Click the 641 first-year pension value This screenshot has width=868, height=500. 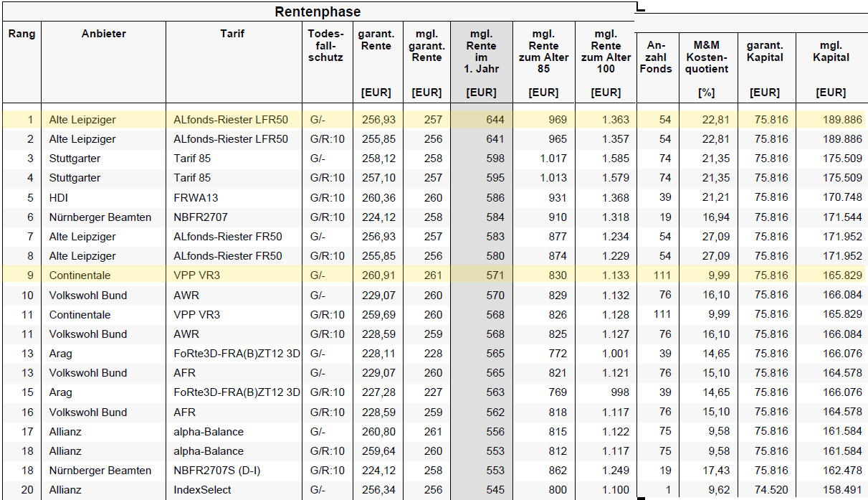click(x=495, y=139)
